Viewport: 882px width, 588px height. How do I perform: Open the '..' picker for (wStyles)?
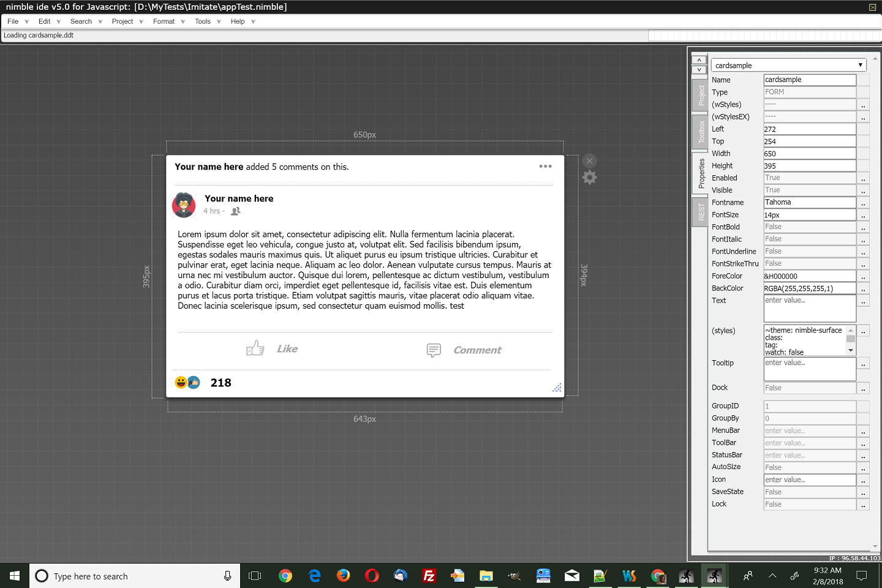863,105
